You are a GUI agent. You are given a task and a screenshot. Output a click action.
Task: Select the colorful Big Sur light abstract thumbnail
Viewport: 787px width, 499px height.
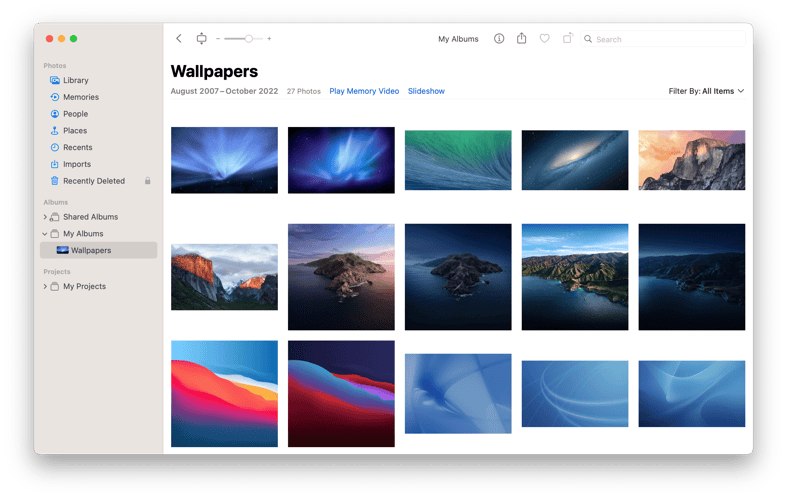pyautogui.click(x=224, y=394)
